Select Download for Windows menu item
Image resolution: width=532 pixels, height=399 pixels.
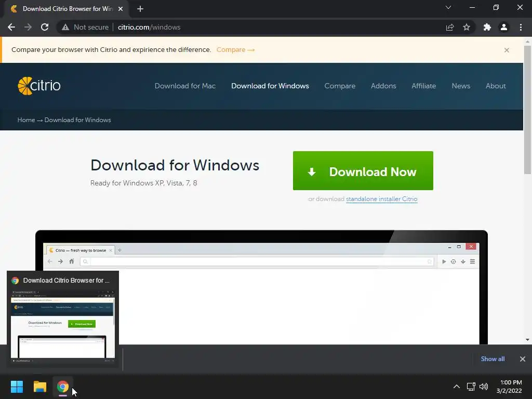(270, 86)
